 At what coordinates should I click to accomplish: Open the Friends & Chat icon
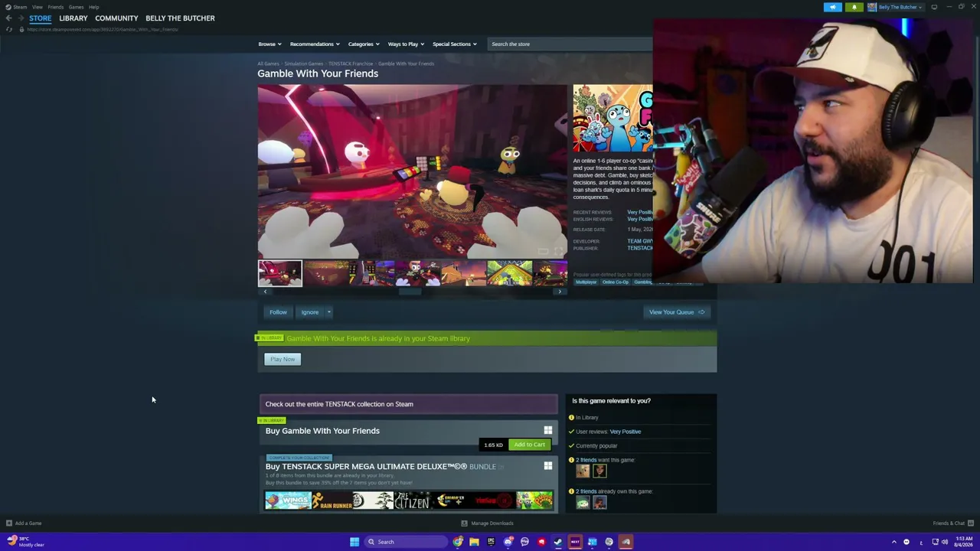971,523
